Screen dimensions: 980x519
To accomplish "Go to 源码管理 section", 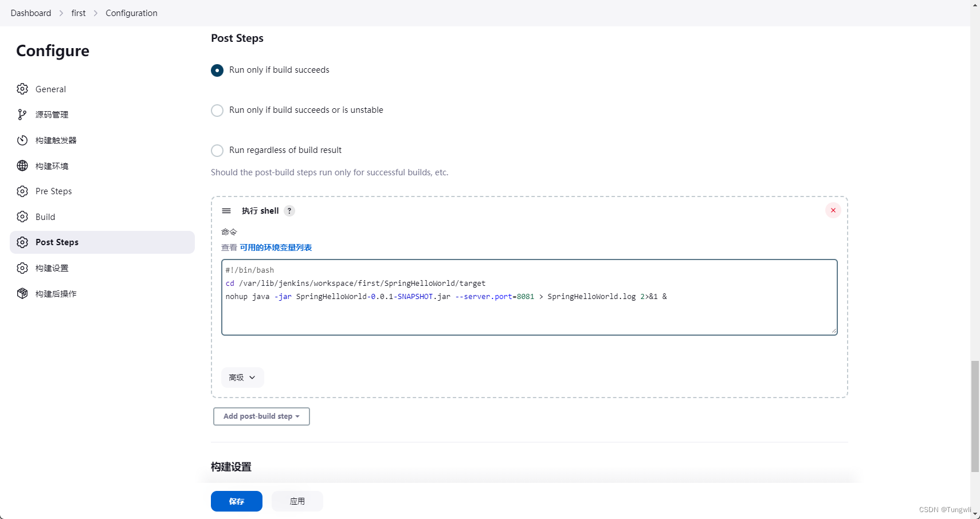I will point(102,115).
